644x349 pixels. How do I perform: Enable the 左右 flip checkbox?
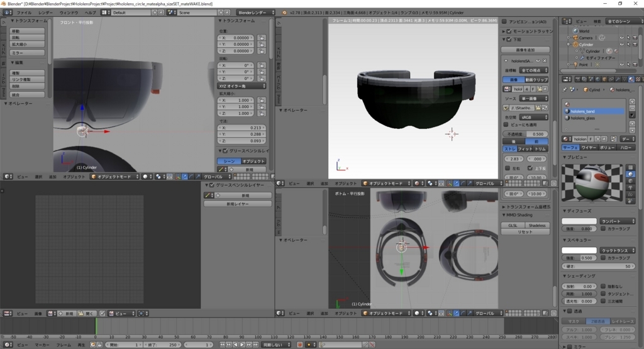[508, 169]
